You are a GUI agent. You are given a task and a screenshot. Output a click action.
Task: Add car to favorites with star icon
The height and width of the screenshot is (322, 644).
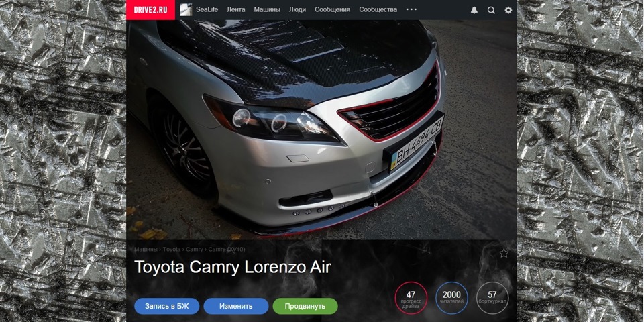(x=504, y=253)
